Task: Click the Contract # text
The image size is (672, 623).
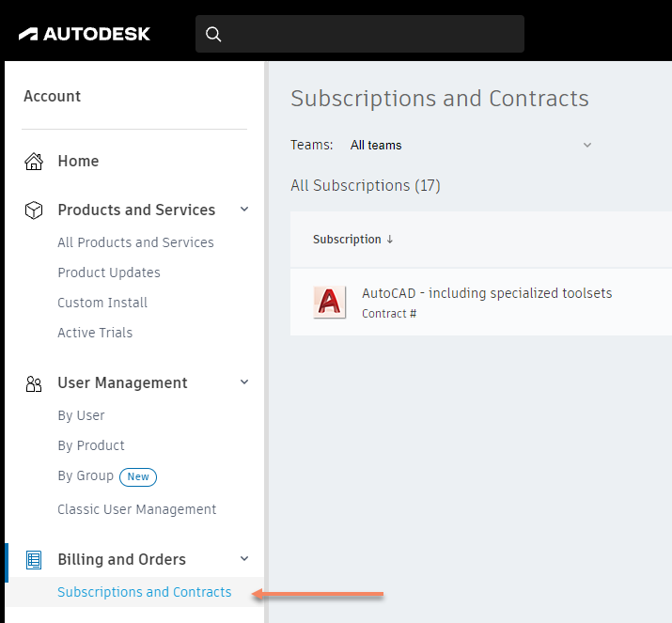Action: tap(389, 314)
